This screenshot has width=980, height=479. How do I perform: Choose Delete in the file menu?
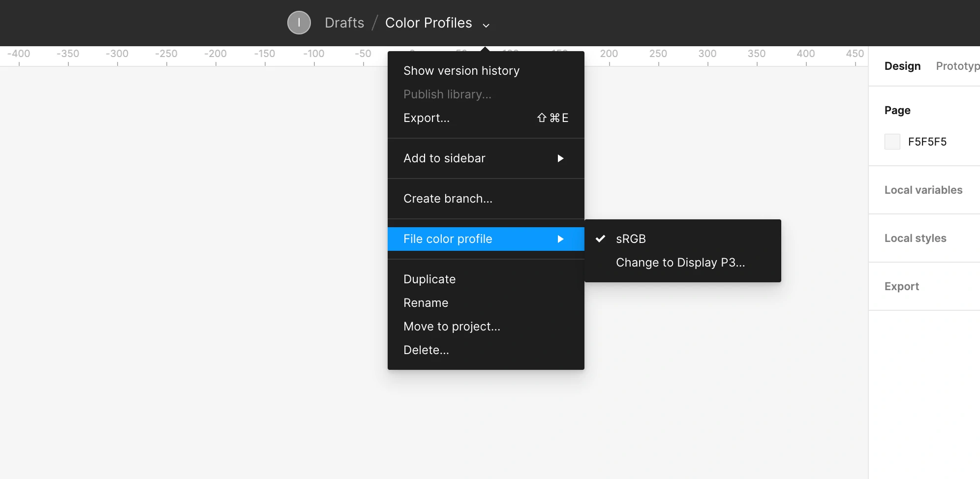pos(426,350)
